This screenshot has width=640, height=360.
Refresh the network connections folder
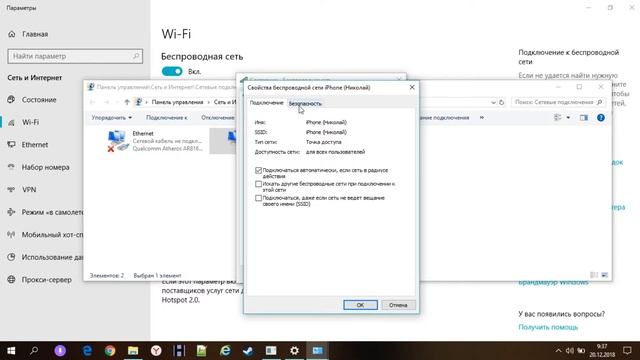502,102
